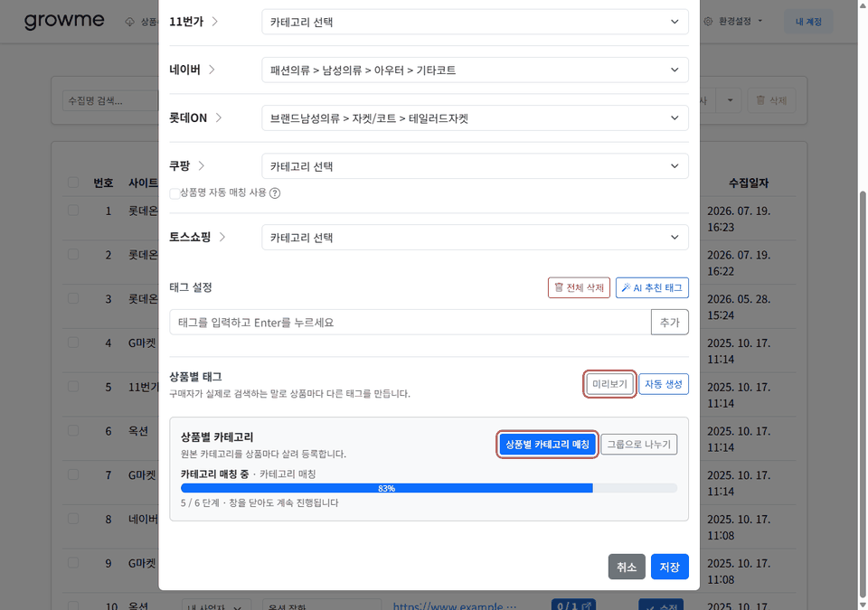This screenshot has width=868, height=610.
Task: Click the 83% category matching progress bar
Action: pyautogui.click(x=429, y=488)
